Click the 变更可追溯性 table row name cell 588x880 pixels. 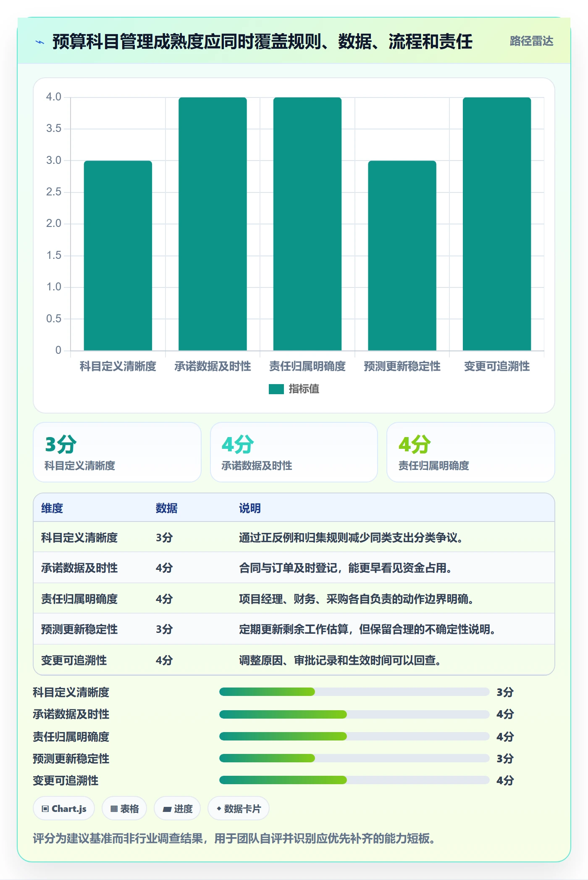[74, 660]
